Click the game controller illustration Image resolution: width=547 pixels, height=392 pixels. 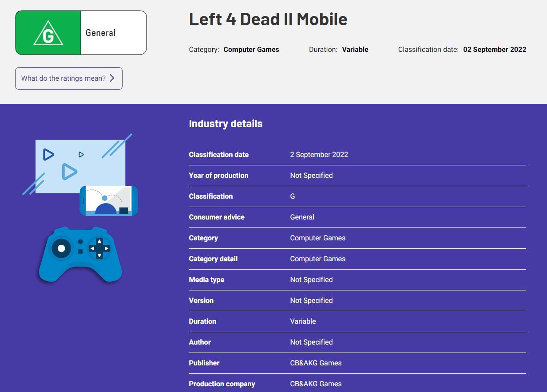pos(80,255)
